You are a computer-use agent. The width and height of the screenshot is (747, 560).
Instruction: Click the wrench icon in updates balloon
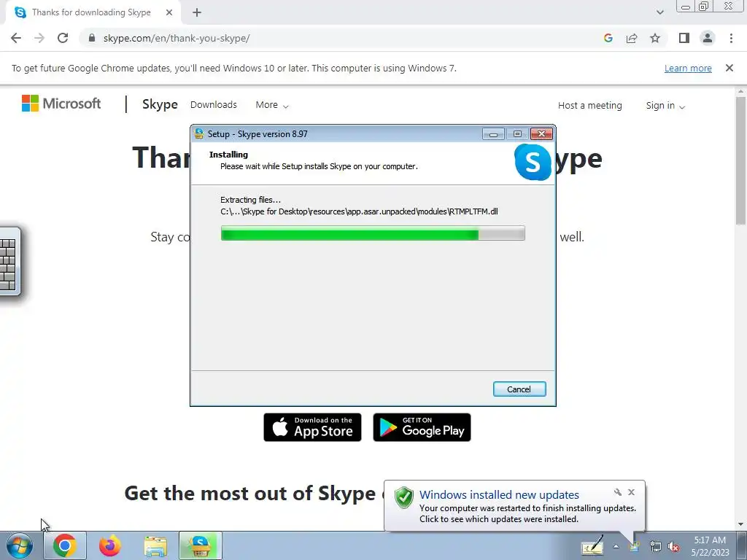point(617,492)
